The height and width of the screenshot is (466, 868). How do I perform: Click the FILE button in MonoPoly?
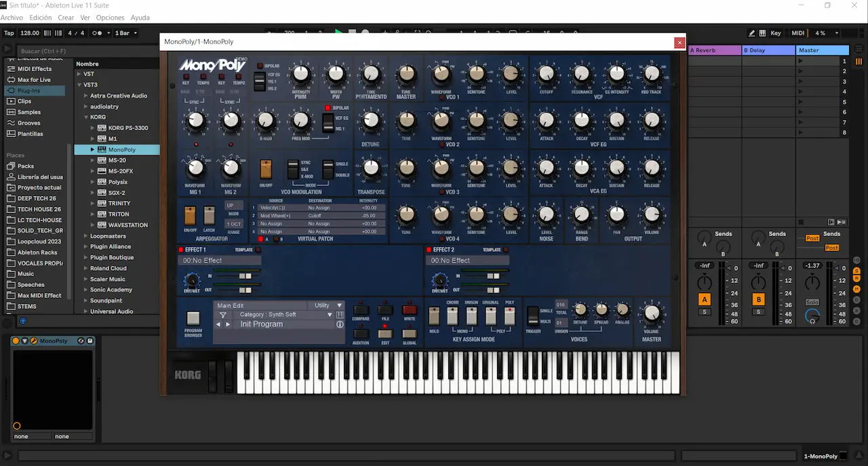tap(384, 310)
